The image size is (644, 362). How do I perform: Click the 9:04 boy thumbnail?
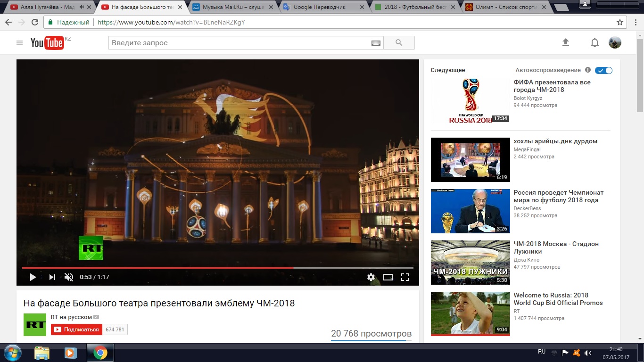(x=471, y=314)
